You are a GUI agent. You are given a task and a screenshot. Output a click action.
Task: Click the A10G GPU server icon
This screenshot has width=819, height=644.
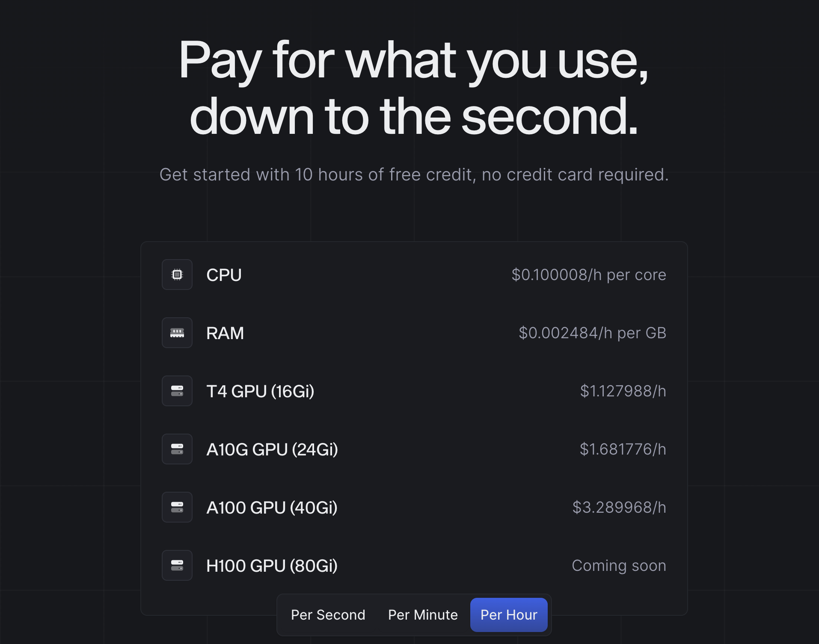[177, 449]
